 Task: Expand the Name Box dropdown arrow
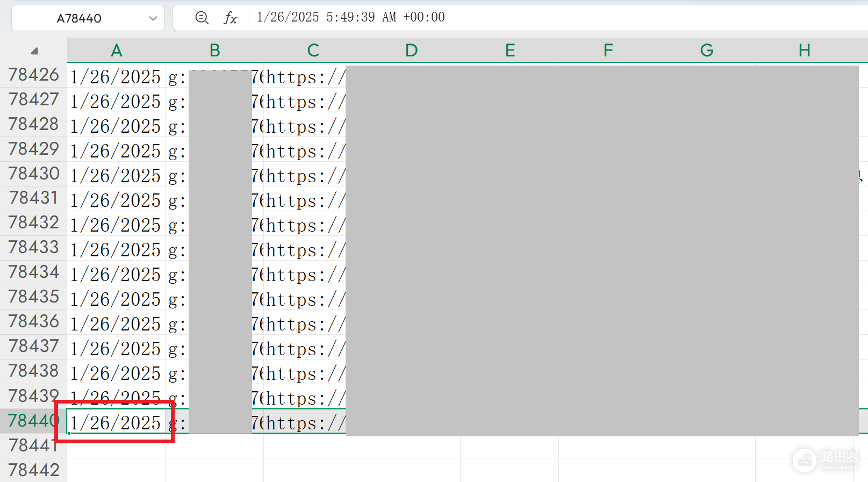[153, 18]
